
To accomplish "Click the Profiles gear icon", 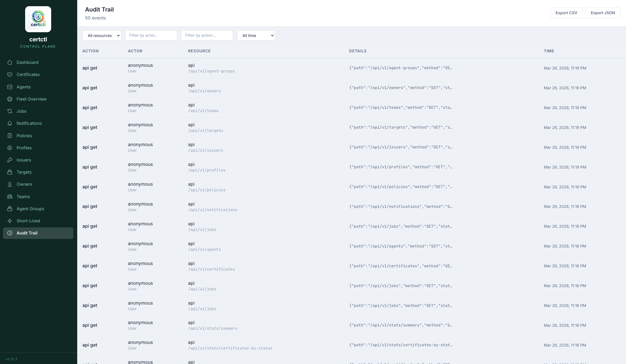I will pyautogui.click(x=10, y=148).
